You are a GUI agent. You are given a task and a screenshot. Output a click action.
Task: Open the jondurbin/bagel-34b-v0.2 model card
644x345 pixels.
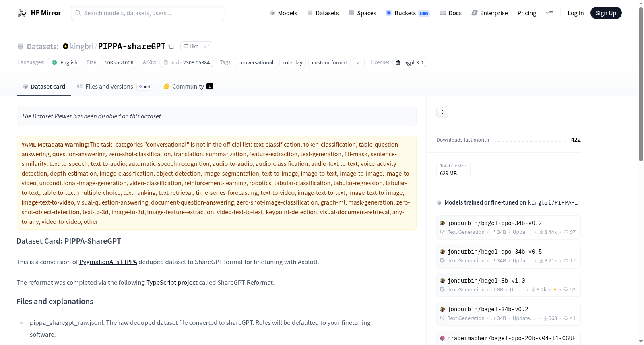pyautogui.click(x=508, y=314)
